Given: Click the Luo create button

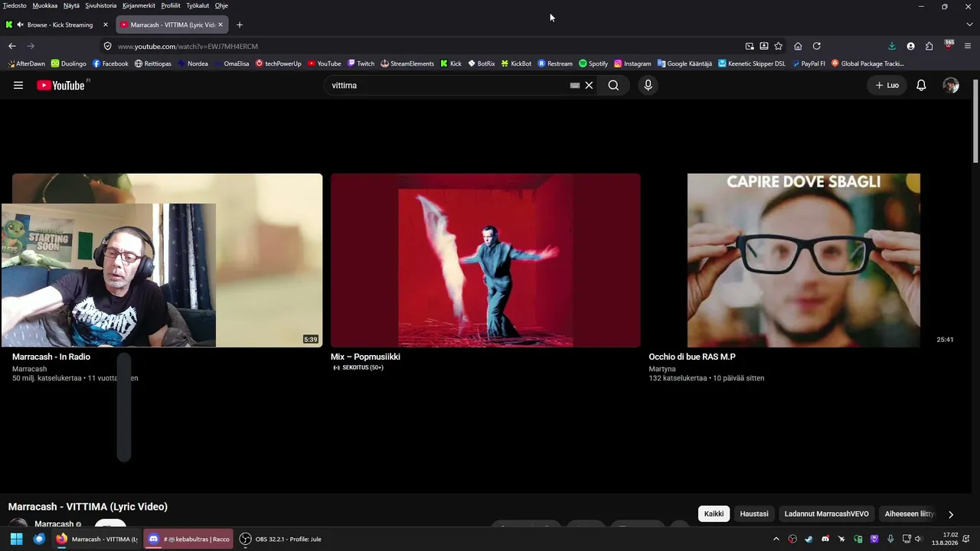Looking at the screenshot, I should (887, 86).
